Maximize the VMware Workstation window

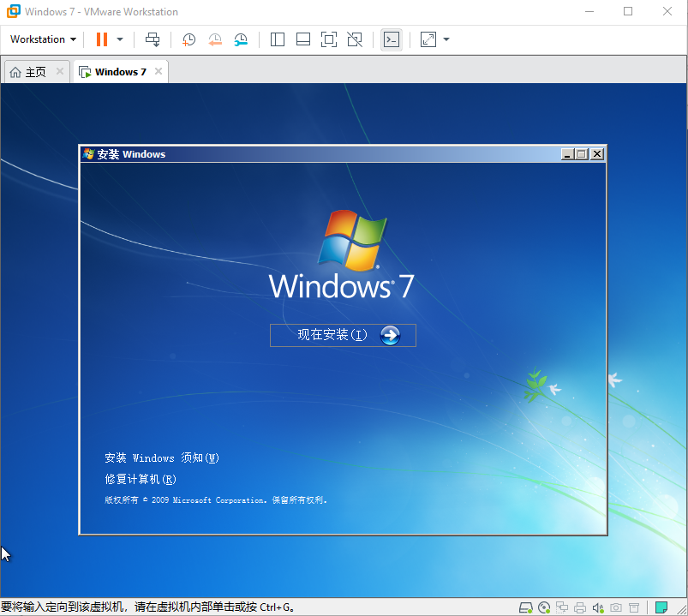[628, 11]
